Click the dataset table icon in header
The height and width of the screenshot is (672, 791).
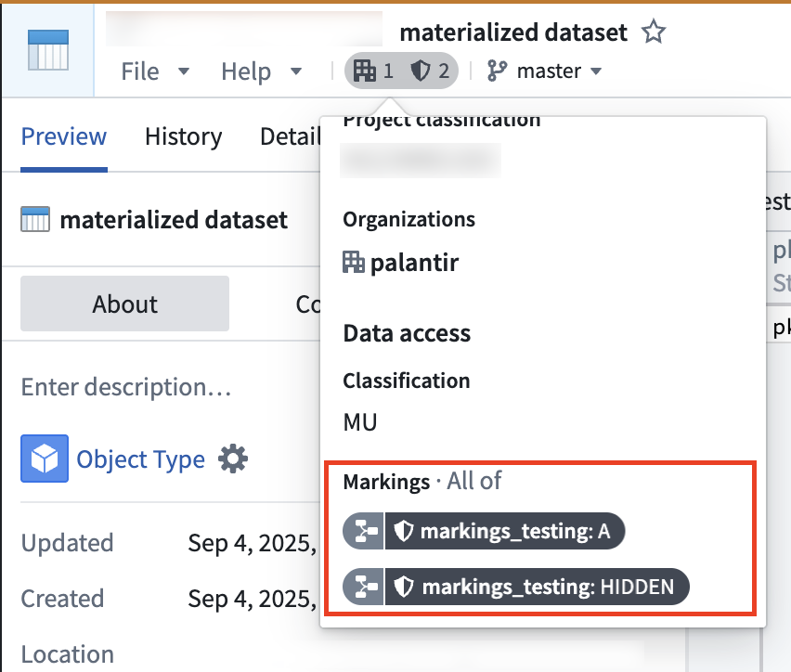pos(48,49)
